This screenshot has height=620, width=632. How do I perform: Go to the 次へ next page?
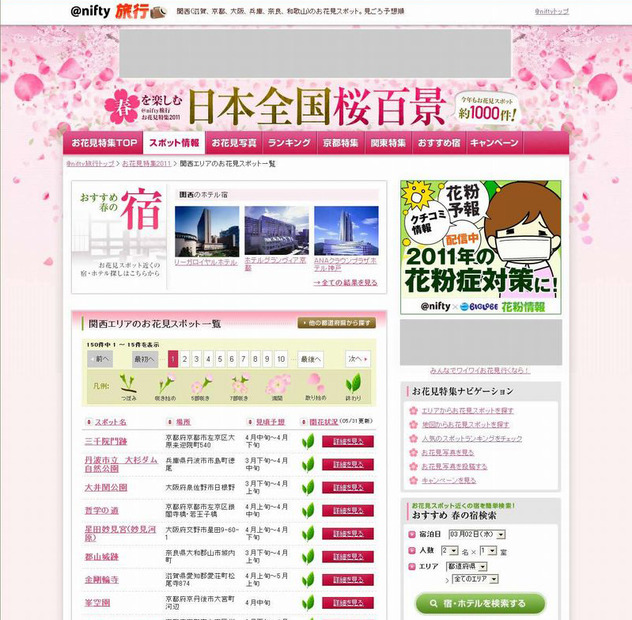[x=358, y=359]
